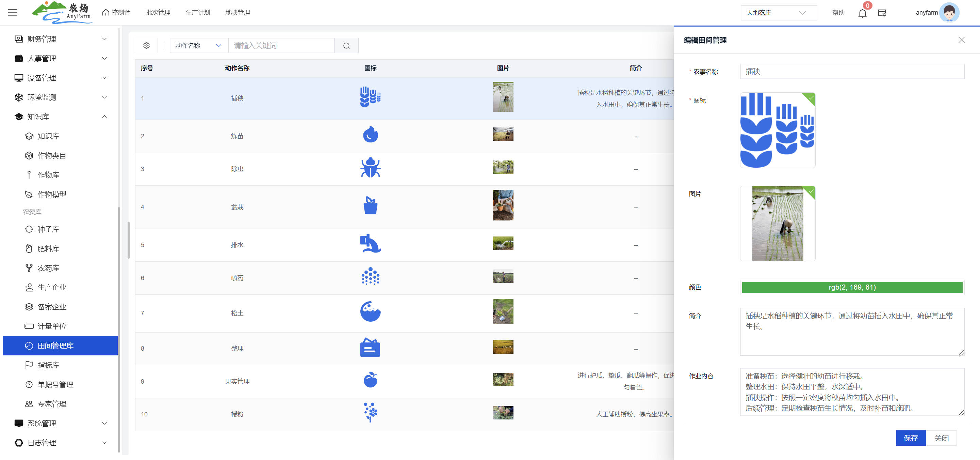Click the calendar icon beside the bell
This screenshot has width=980, height=460.
click(x=882, y=13)
